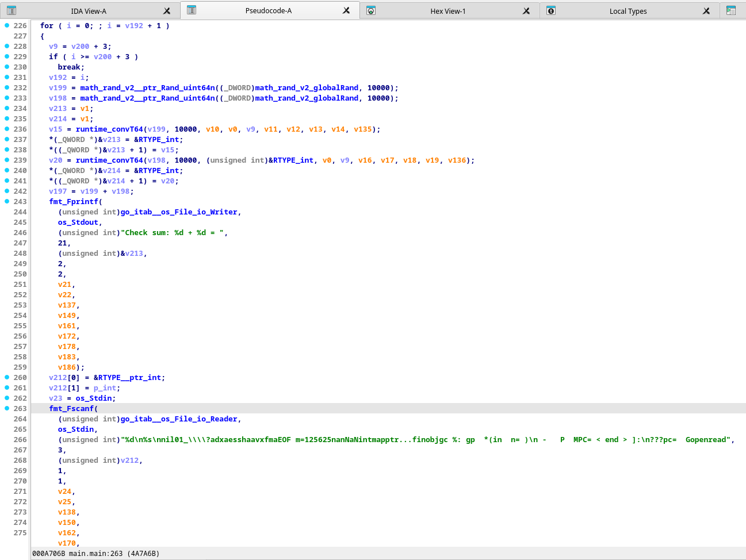Click the IDA View-A tab icon
746x560 pixels.
point(11,11)
